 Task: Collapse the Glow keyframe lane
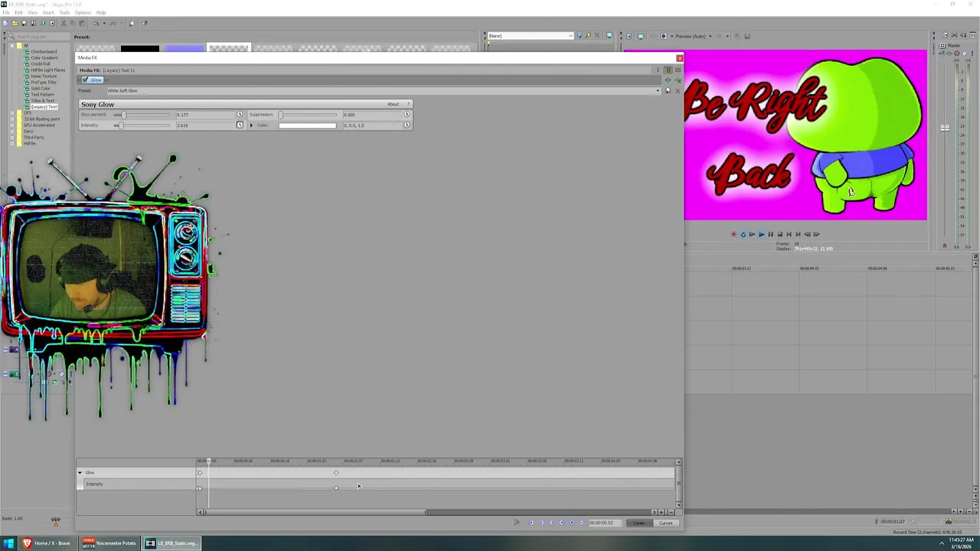pos(80,472)
